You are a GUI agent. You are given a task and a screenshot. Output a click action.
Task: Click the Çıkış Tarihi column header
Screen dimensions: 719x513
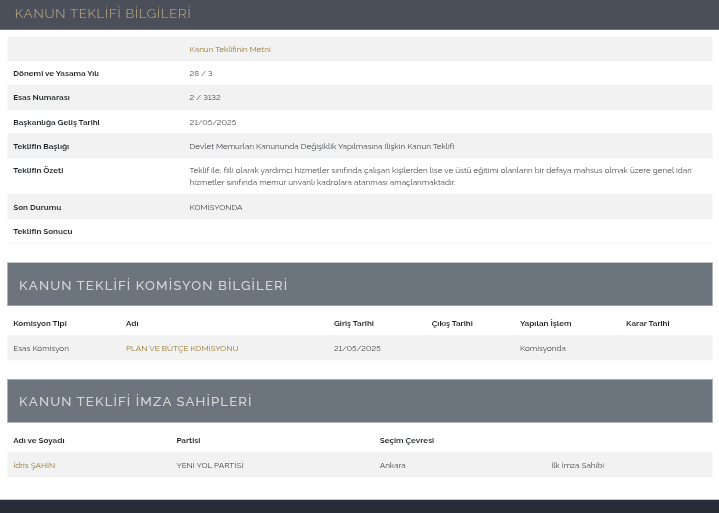tap(452, 324)
